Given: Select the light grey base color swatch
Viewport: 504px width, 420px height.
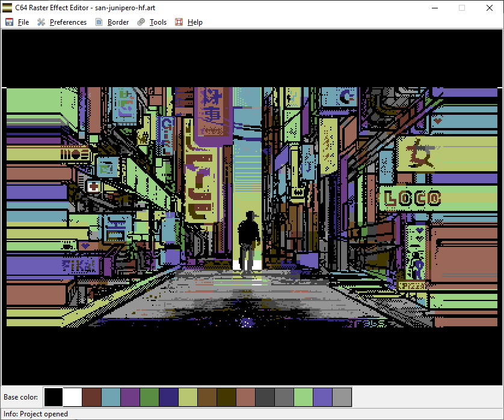Looking at the screenshot, I should click(342, 397).
